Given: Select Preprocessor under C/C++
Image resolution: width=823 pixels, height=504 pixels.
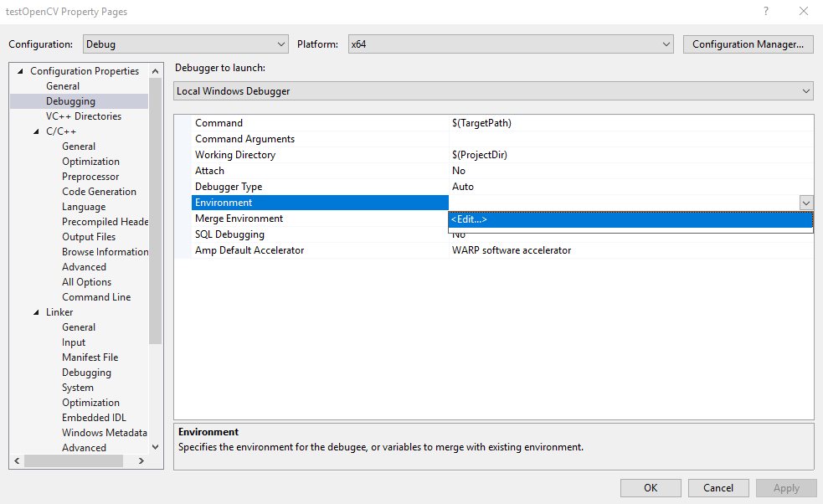Looking at the screenshot, I should click(90, 177).
